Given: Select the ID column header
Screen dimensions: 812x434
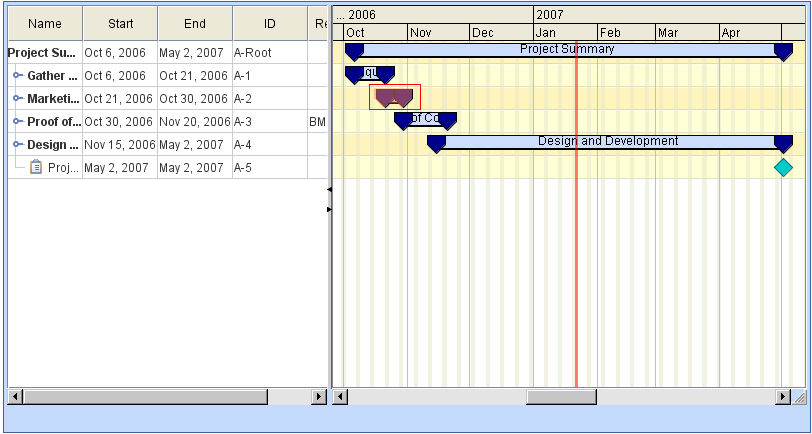Looking at the screenshot, I should point(269,23).
